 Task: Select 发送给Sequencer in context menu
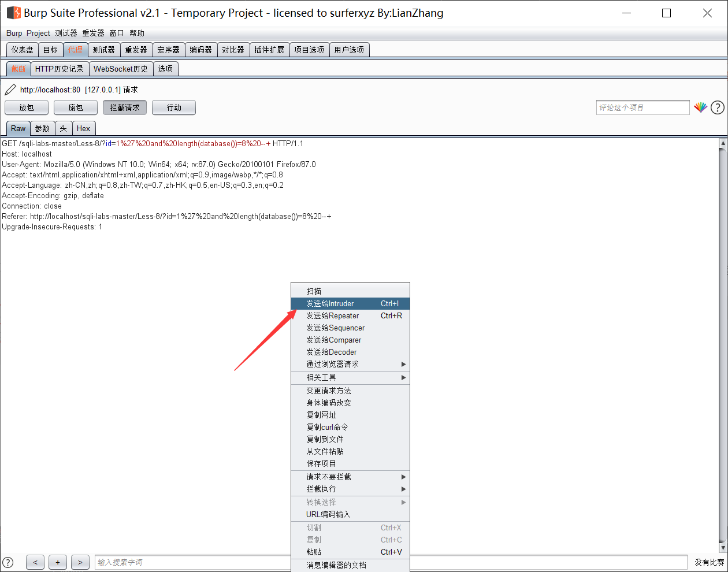[x=350, y=328]
